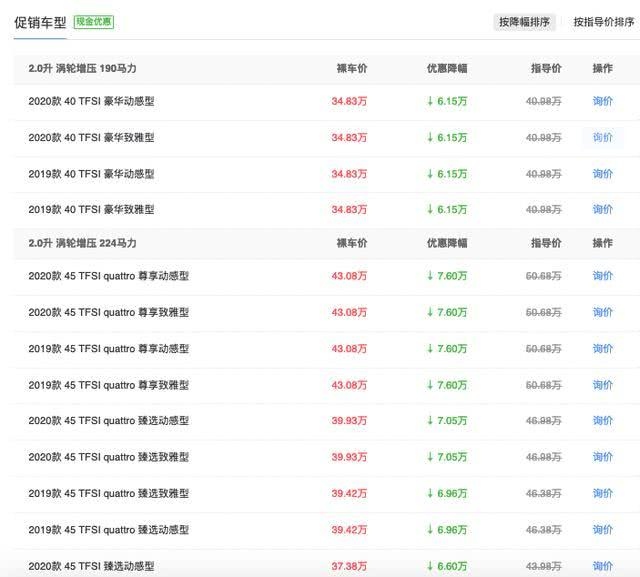This screenshot has width=640, height=577.
Task: Select the 促销车型 tab
Action: tap(40, 22)
